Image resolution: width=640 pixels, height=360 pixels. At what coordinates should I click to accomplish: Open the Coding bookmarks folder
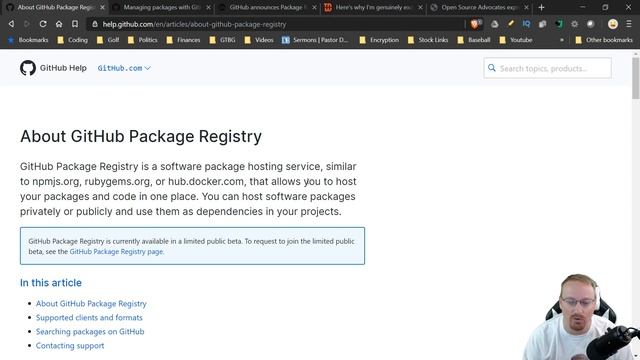73,40
